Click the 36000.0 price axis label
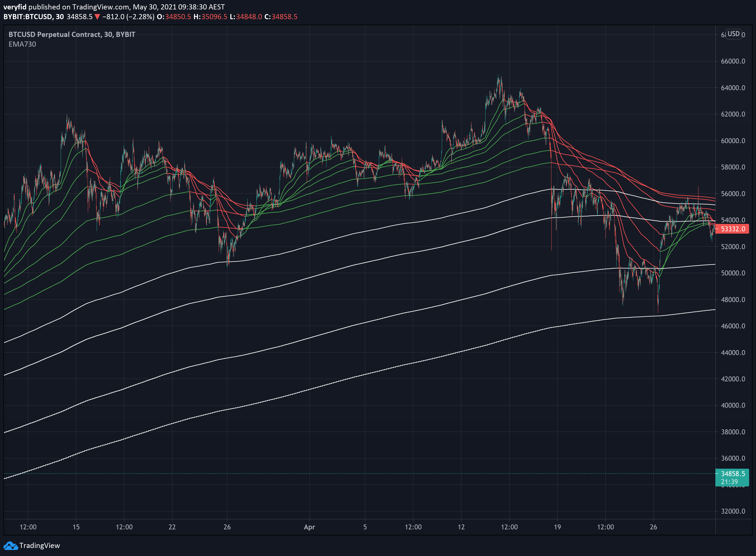The image size is (756, 556). pos(733,458)
